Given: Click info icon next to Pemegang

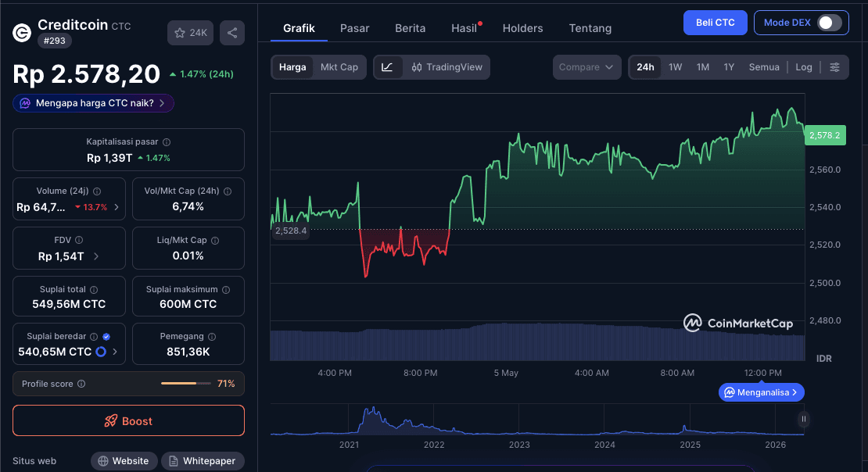Looking at the screenshot, I should pyautogui.click(x=212, y=337).
